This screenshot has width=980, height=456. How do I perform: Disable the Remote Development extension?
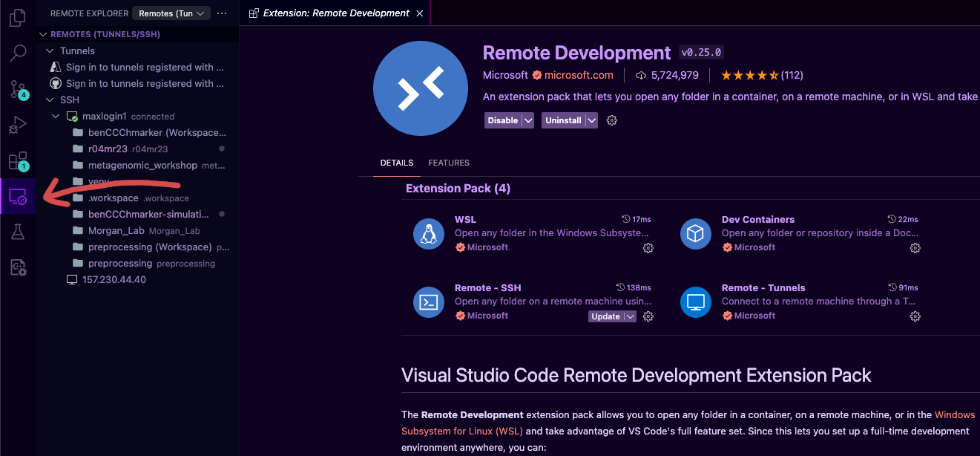(503, 120)
